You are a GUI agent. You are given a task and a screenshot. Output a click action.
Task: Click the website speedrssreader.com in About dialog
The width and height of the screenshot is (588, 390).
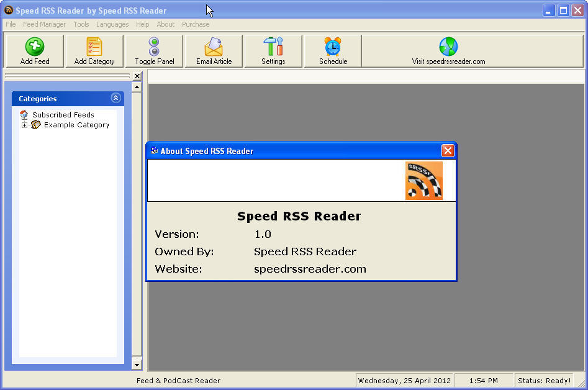310,269
